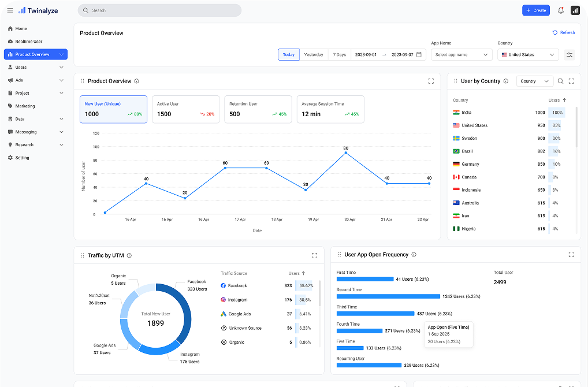The height and width of the screenshot is (387, 588).
Task: Switch date filter to 7 Days
Action: (340, 55)
